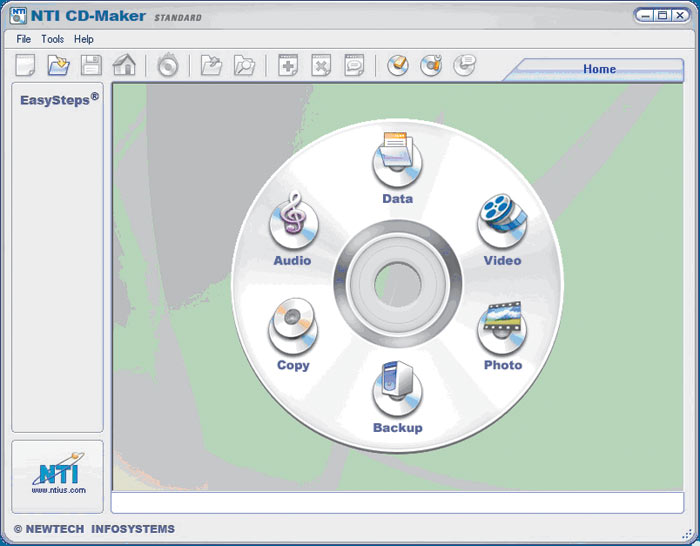Click the Save floppy disk icon
The image size is (700, 546).
(x=91, y=66)
